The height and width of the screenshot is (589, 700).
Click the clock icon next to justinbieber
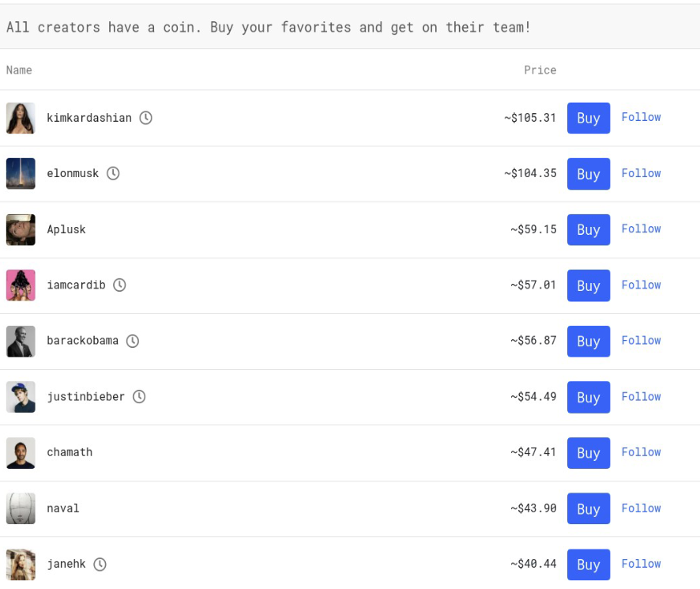[x=139, y=396]
